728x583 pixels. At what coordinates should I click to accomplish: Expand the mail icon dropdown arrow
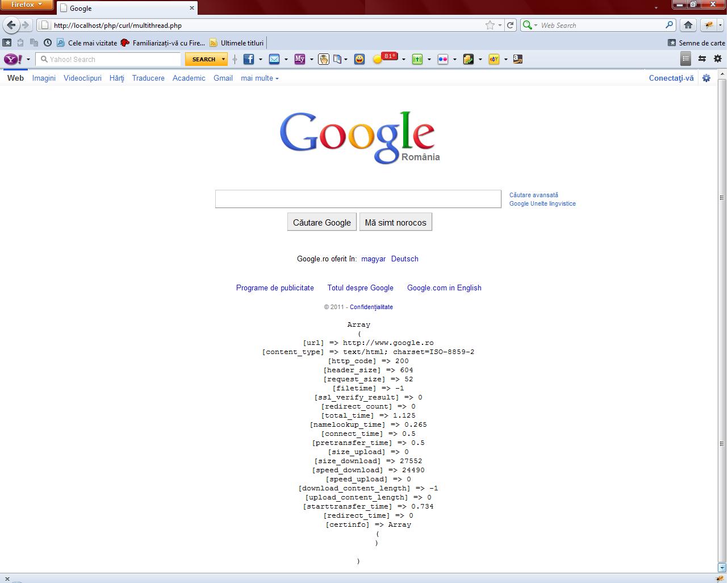[286, 59]
